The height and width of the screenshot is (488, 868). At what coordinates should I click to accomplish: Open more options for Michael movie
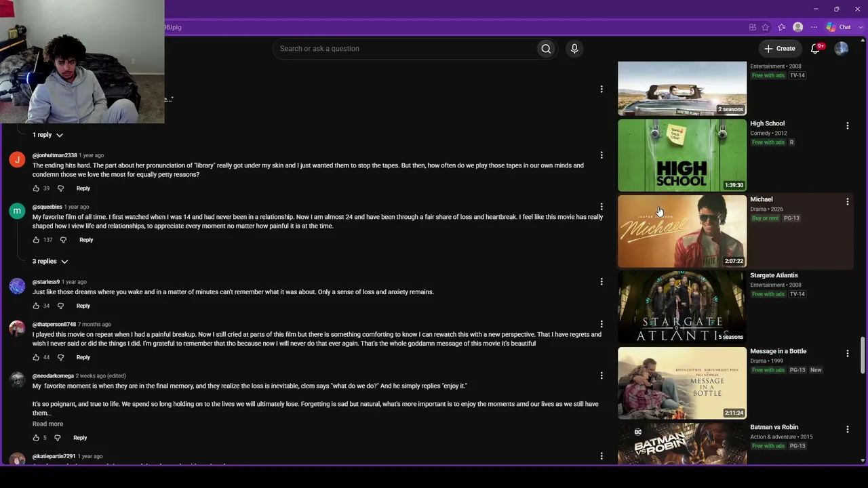click(848, 201)
